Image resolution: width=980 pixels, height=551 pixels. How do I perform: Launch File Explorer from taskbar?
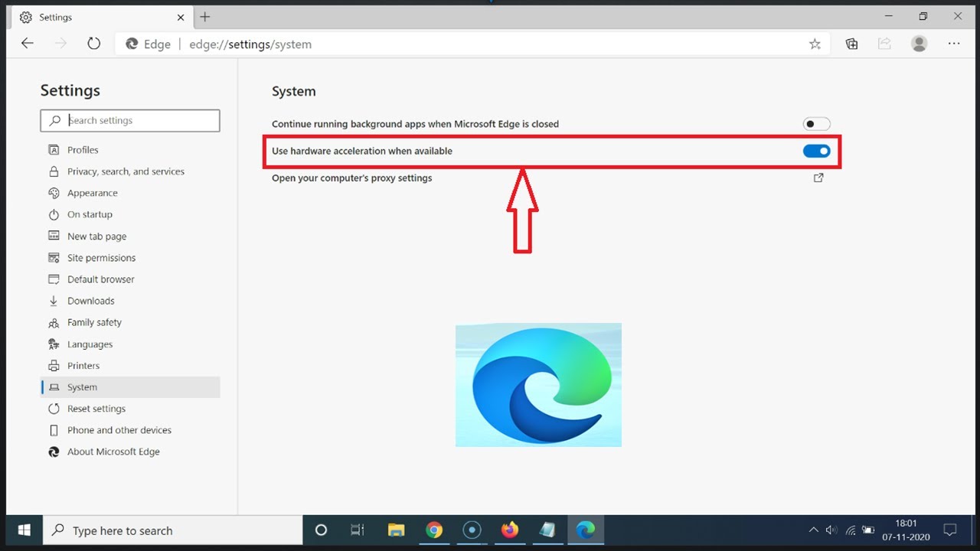(x=396, y=530)
